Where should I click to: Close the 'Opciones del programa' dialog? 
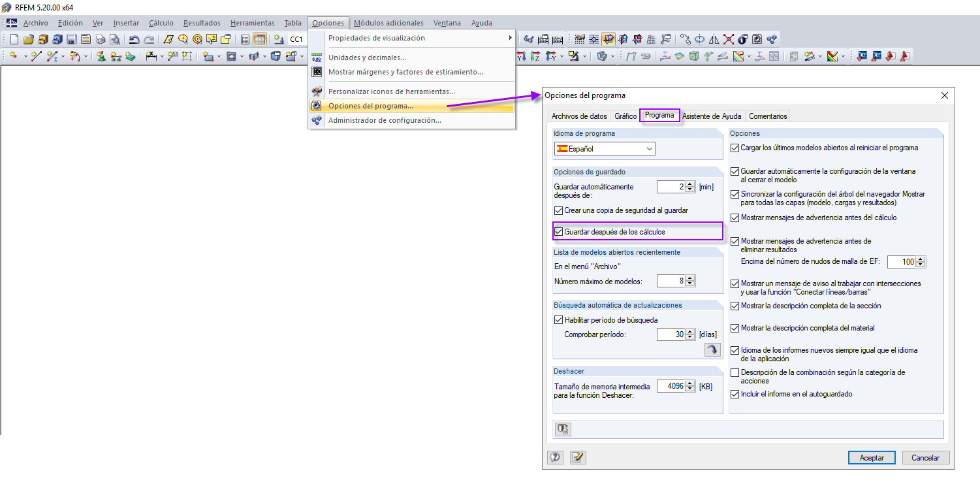click(944, 95)
